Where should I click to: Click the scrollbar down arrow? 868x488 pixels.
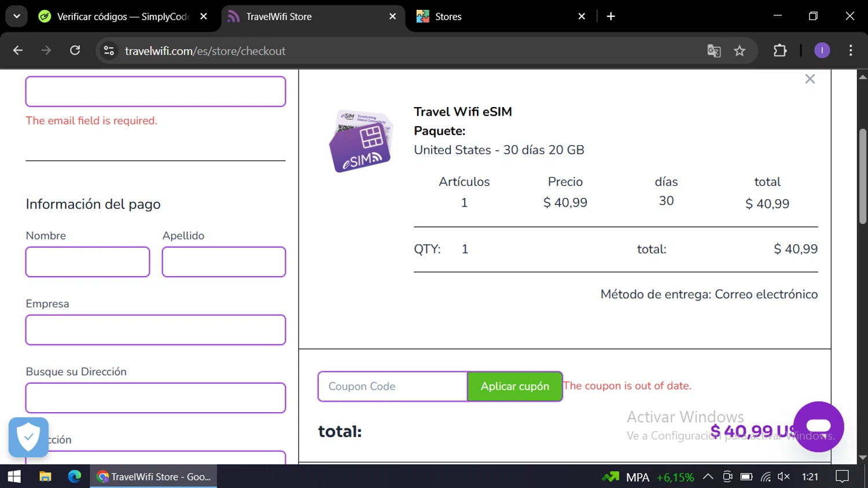863,457
